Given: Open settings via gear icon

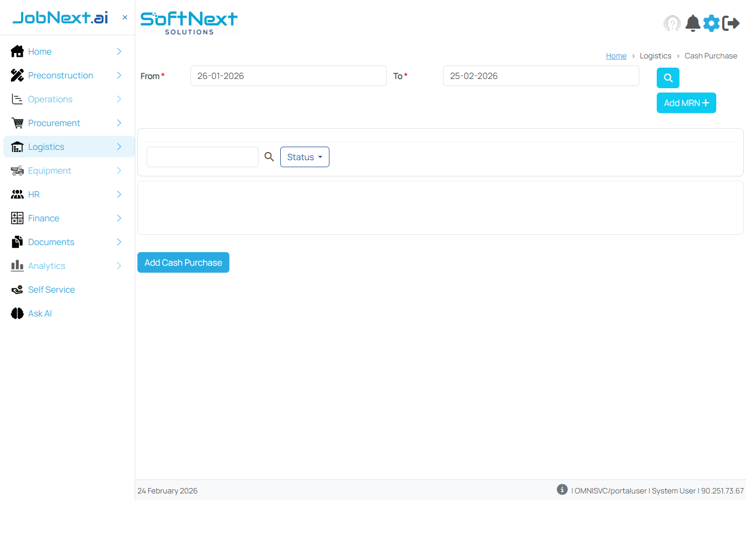Looking at the screenshot, I should (711, 23).
